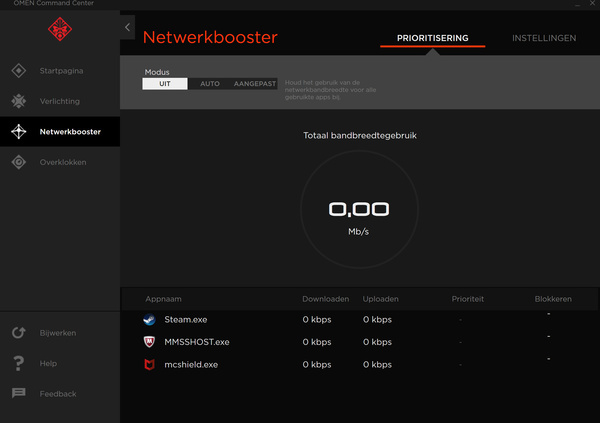Image resolution: width=600 pixels, height=423 pixels.
Task: Switch to the INSTELLINGEN tab
Action: click(544, 38)
